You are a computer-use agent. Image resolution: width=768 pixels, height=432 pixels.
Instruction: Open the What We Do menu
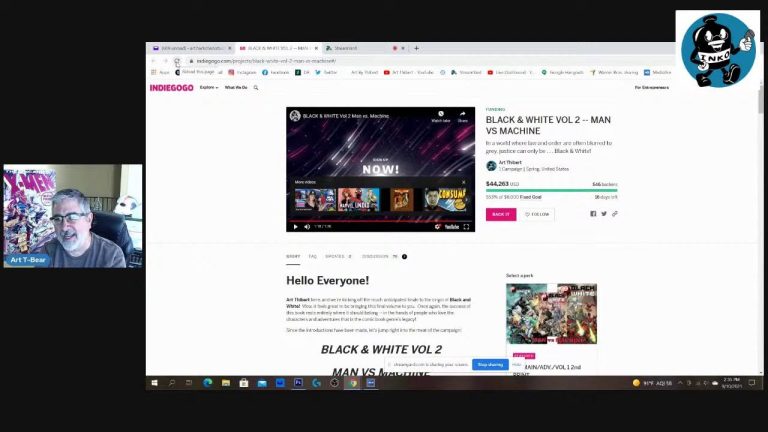point(236,88)
